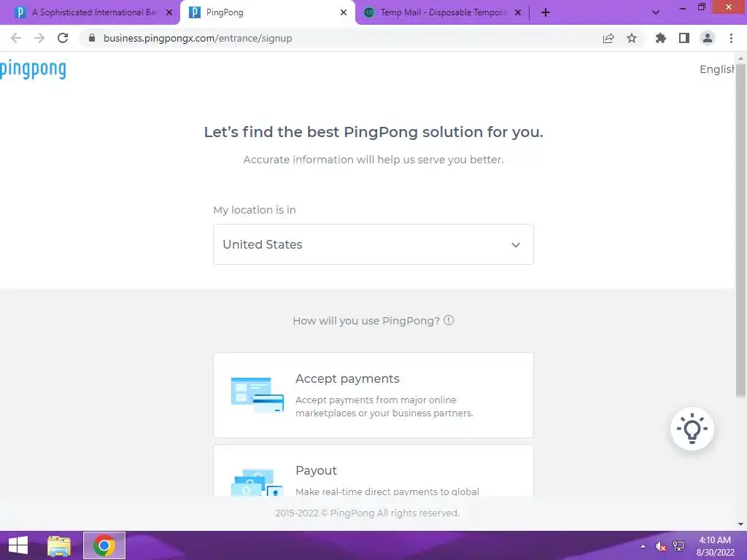Click the text Accurate information will help us
Viewport: 747px width, 560px height.
pyautogui.click(x=373, y=160)
